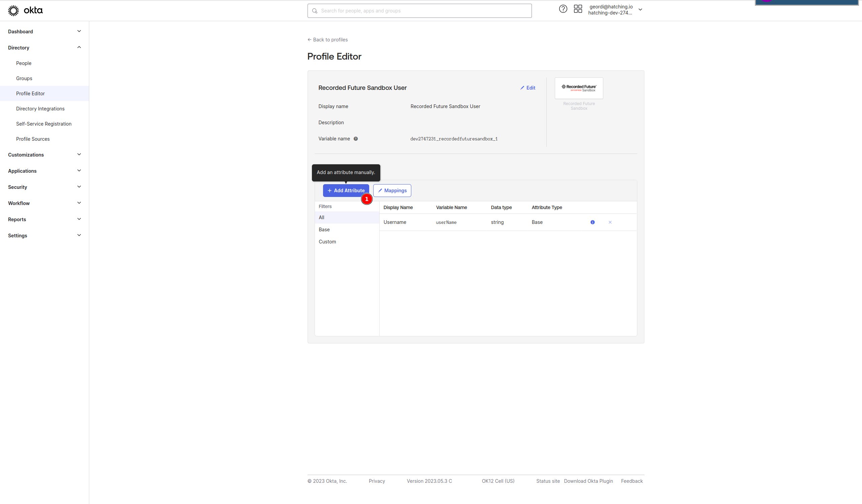Select the Base attribute filter

(x=324, y=229)
